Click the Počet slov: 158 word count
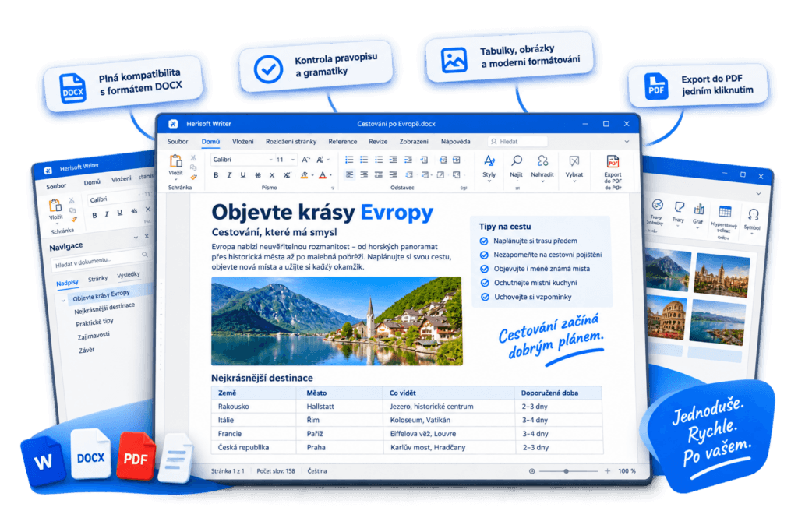The height and width of the screenshot is (532, 798). click(276, 471)
